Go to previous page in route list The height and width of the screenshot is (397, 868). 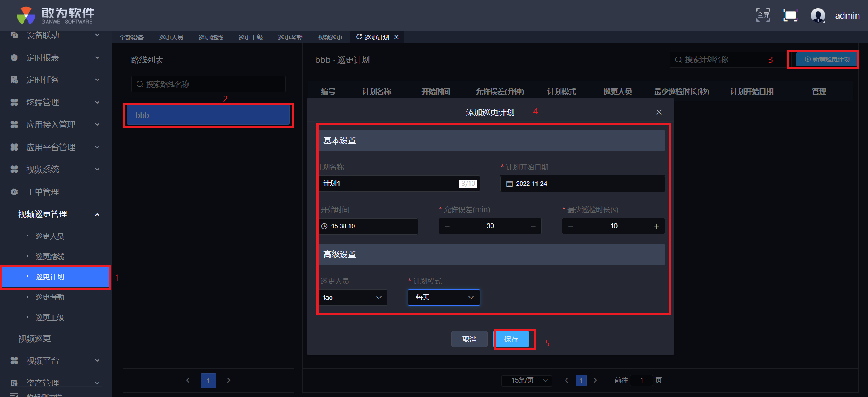(x=188, y=380)
